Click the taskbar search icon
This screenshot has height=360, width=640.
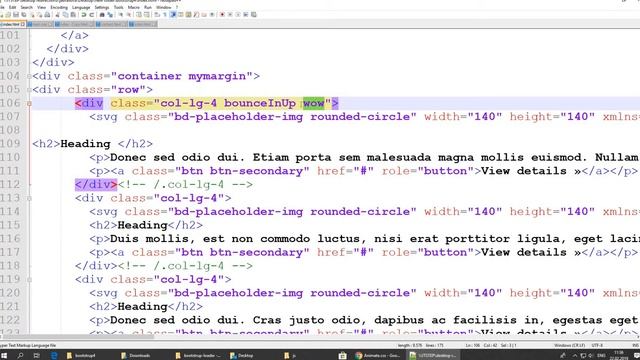(x=20, y=356)
